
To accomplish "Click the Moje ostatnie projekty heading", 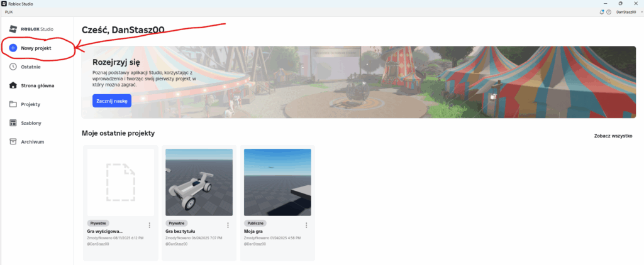I will coord(118,133).
